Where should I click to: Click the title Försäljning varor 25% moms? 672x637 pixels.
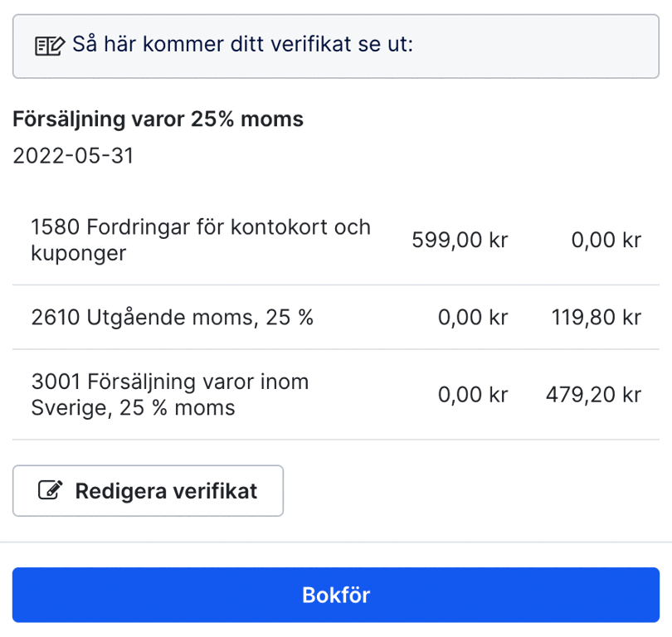(158, 119)
